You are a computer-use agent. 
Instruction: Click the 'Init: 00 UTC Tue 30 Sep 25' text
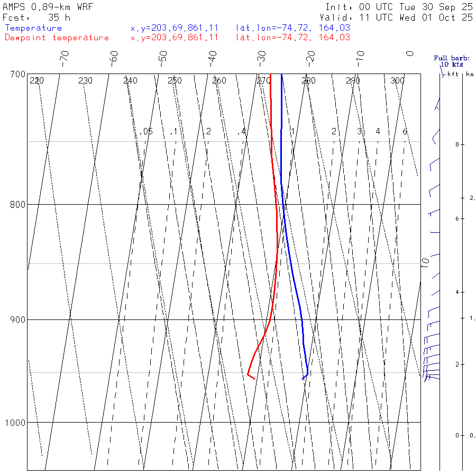click(399, 7)
